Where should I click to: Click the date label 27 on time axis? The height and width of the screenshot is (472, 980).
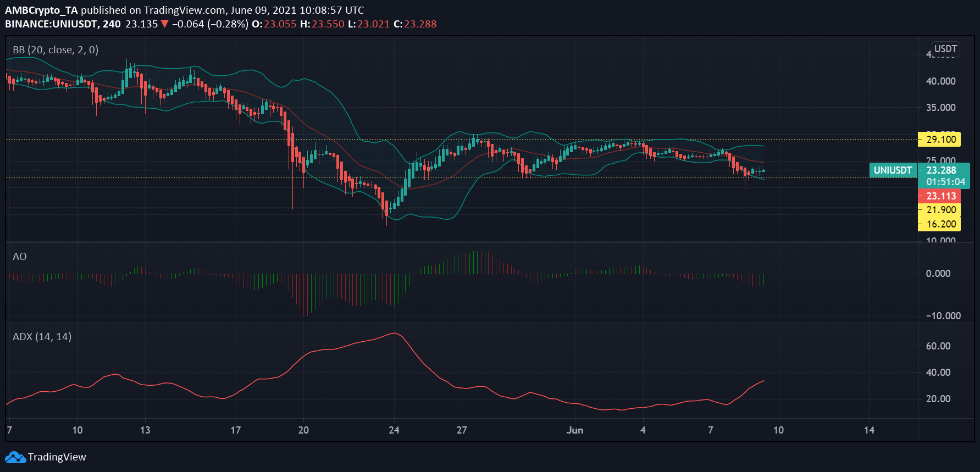(x=462, y=430)
